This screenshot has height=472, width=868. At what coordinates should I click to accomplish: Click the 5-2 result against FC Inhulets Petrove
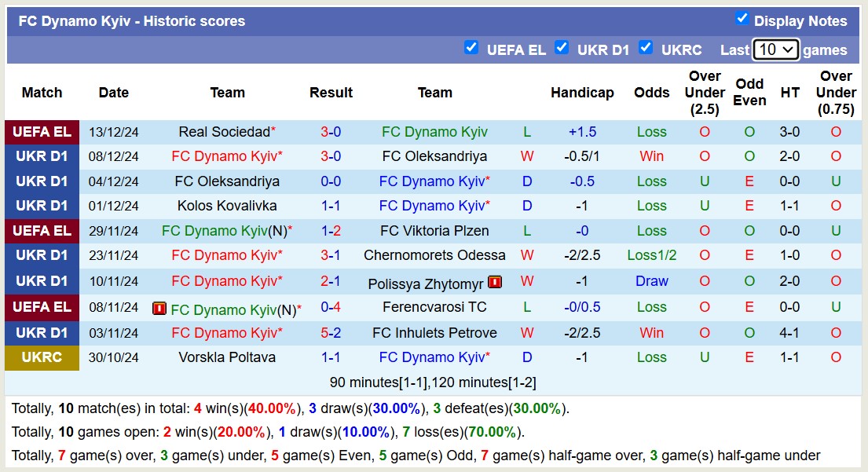[x=331, y=333]
